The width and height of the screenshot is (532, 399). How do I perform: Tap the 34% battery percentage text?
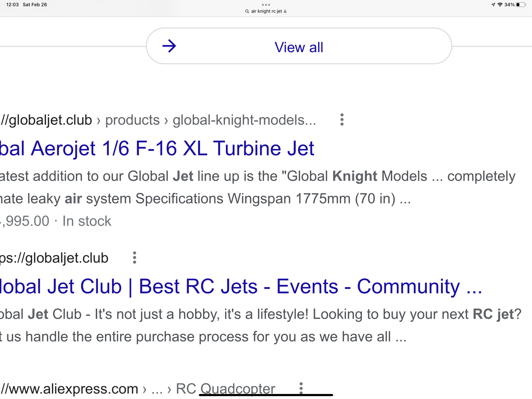pos(509,5)
